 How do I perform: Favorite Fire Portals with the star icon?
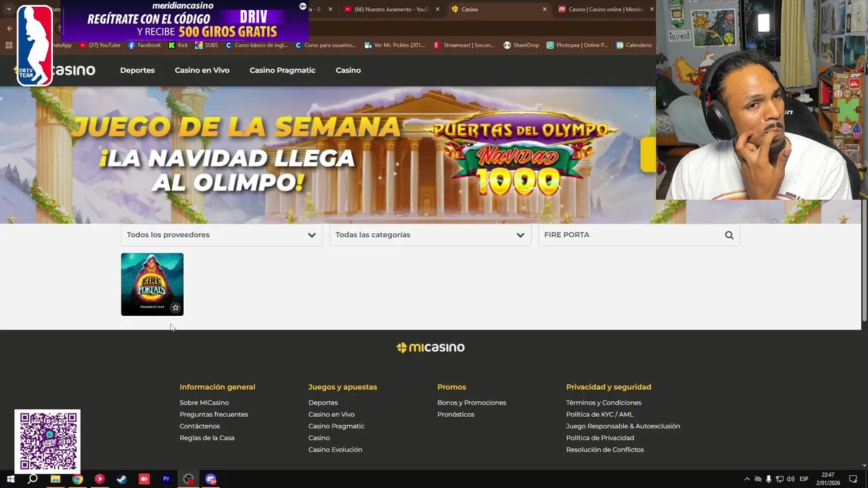pyautogui.click(x=176, y=308)
